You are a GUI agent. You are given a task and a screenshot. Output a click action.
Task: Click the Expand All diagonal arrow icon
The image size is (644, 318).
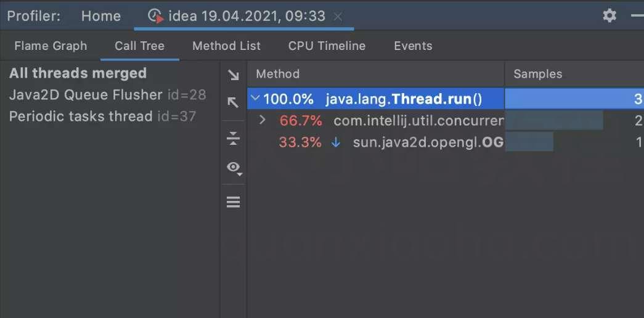pos(234,75)
